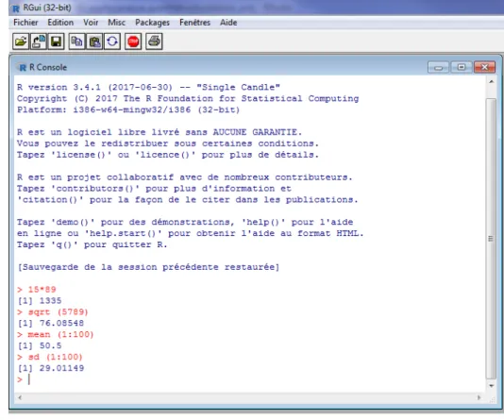Click the 'R Console' window title text

click(x=48, y=67)
